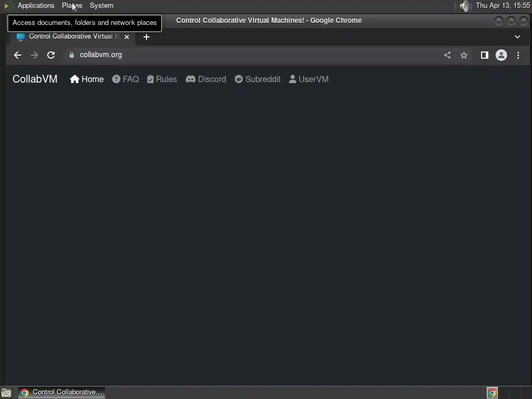Reload the collabvm.org page
Image resolution: width=532 pixels, height=399 pixels.
click(x=51, y=55)
